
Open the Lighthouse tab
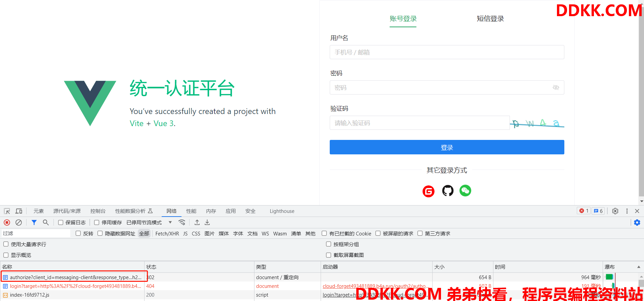point(282,211)
